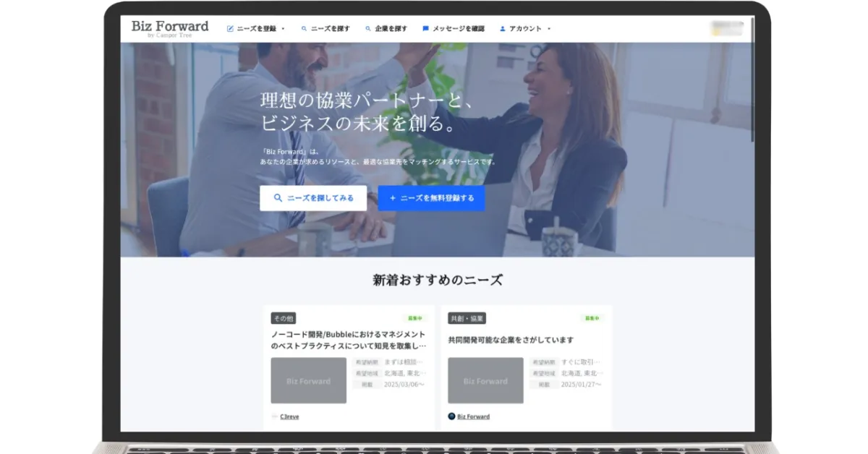Click the page's vertical scrollbar

752,80
